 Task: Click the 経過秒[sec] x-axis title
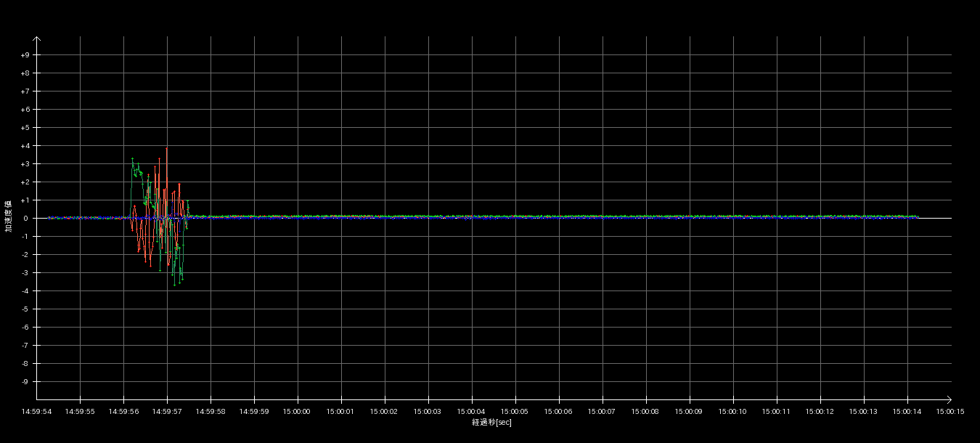pyautogui.click(x=491, y=422)
